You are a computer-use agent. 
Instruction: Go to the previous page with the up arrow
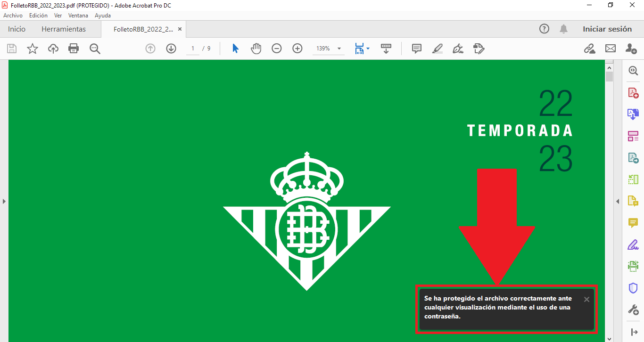(x=150, y=49)
